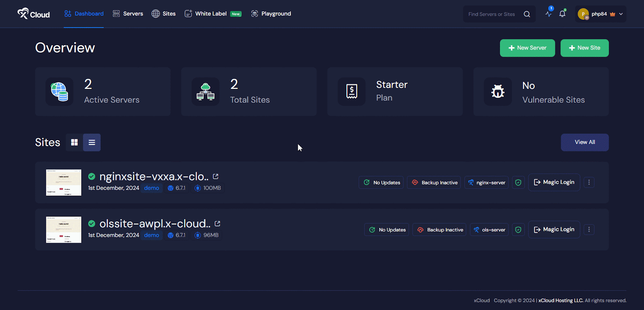The height and width of the screenshot is (310, 644).
Task: Click the View All sites button
Action: [585, 143]
